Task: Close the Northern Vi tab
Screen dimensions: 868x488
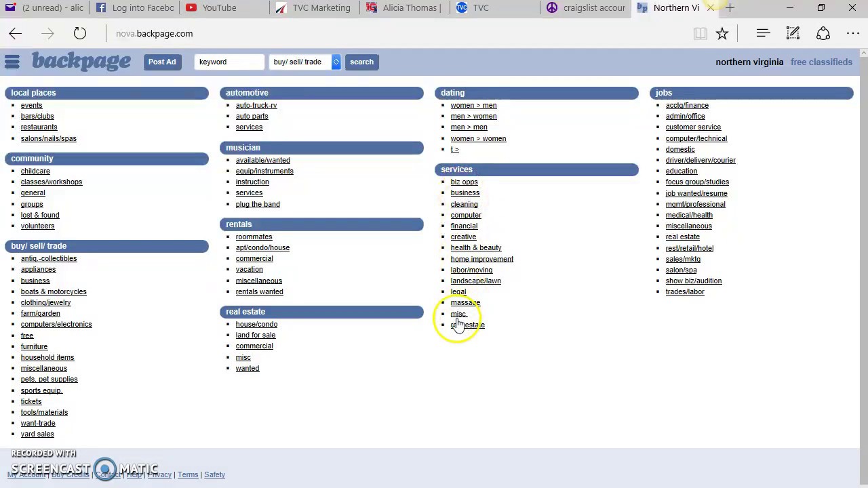Action: [x=710, y=8]
